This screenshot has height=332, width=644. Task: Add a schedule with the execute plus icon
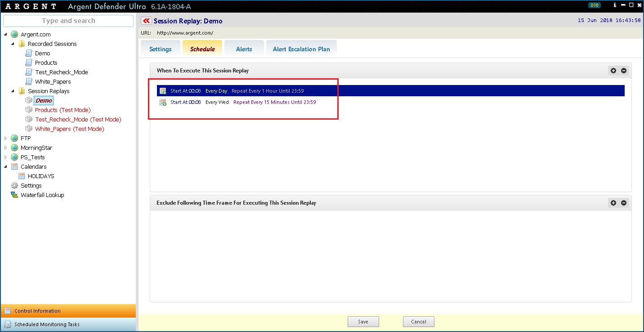(x=613, y=71)
